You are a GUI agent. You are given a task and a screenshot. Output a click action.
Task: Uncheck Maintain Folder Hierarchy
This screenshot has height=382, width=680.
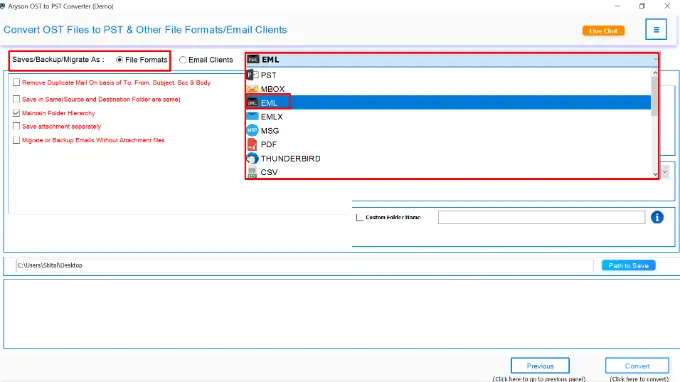(x=16, y=113)
